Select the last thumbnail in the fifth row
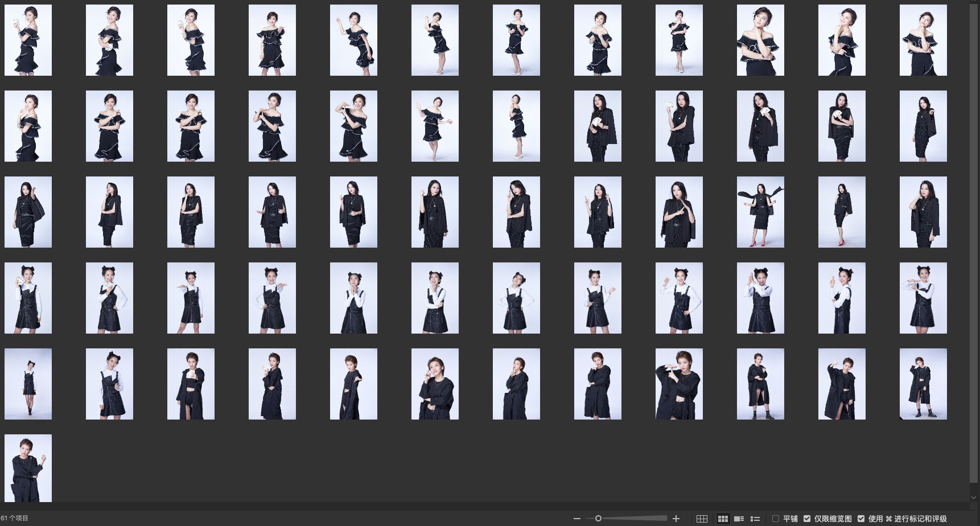The image size is (980, 526). [x=923, y=384]
